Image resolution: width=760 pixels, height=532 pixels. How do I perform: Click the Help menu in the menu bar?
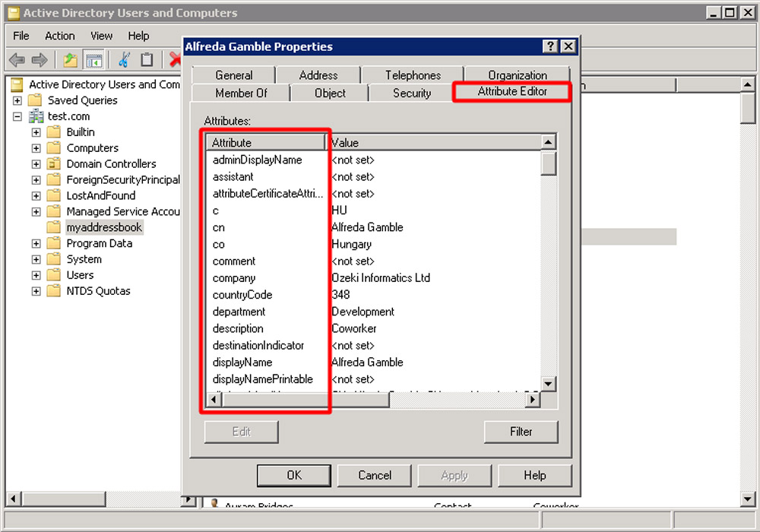pos(138,35)
